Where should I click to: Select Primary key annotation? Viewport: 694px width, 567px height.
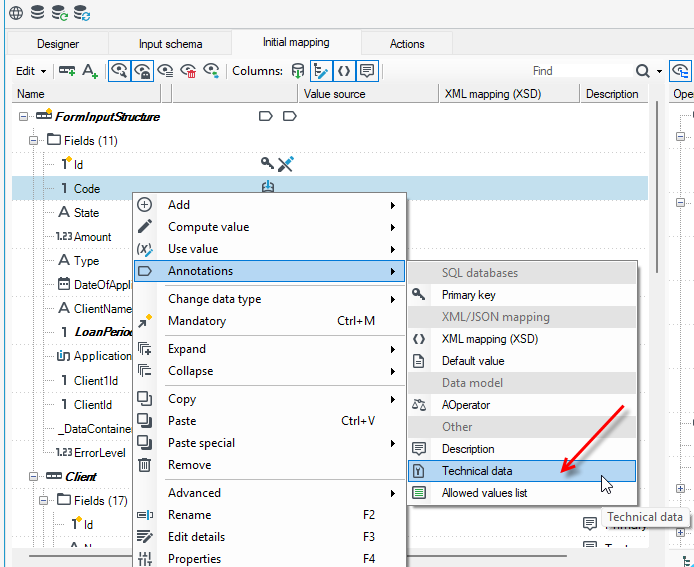tap(522, 295)
